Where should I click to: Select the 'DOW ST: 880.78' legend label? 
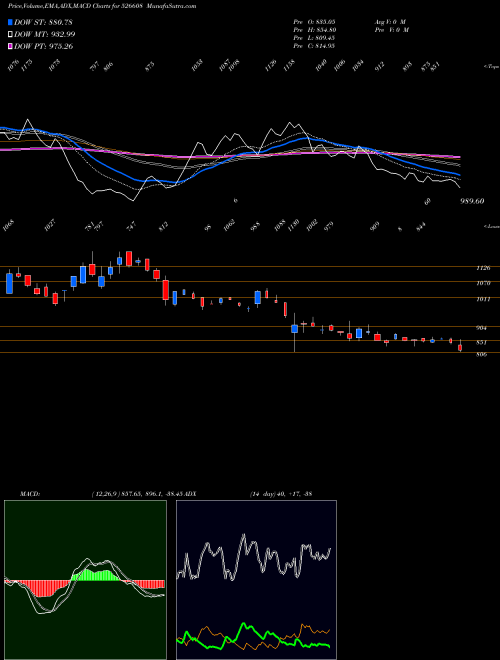[43, 22]
